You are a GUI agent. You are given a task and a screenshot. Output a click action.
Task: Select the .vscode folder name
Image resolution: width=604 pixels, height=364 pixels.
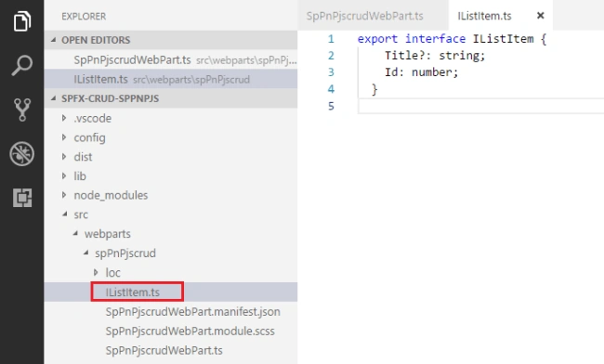(92, 118)
